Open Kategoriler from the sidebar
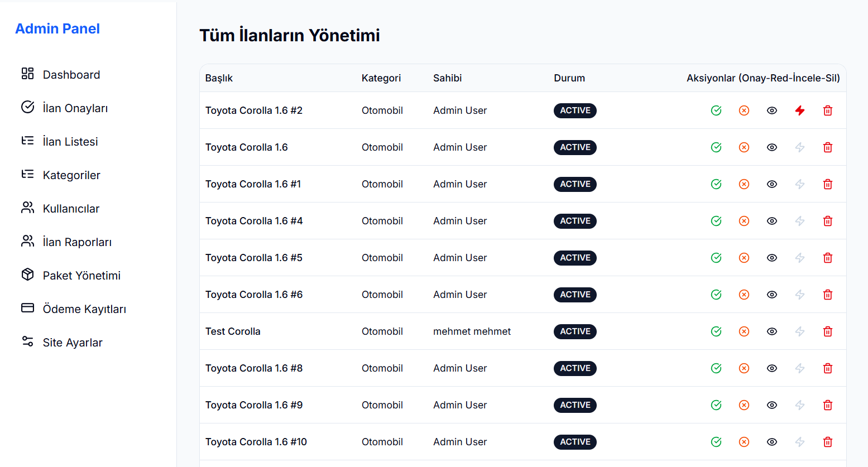 point(71,175)
